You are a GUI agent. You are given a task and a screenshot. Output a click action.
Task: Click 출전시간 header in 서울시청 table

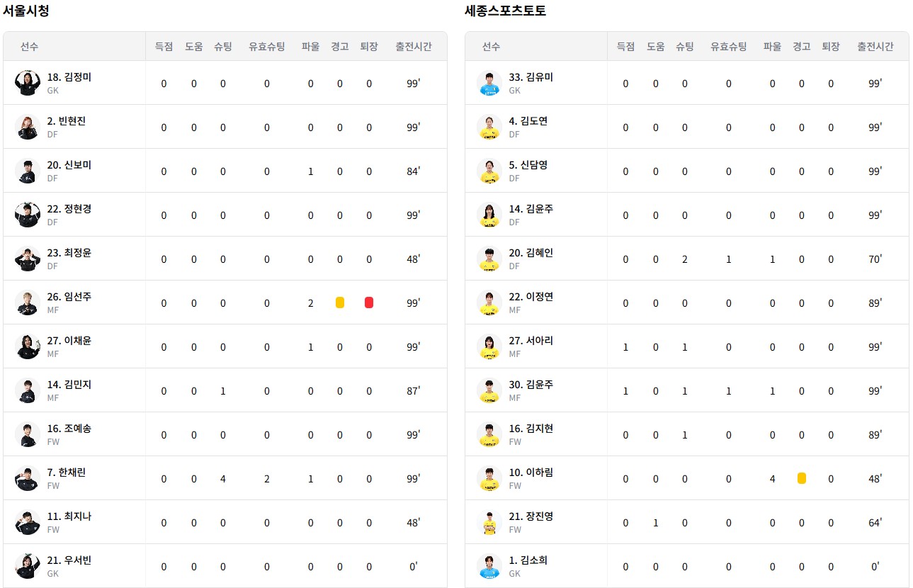414,46
